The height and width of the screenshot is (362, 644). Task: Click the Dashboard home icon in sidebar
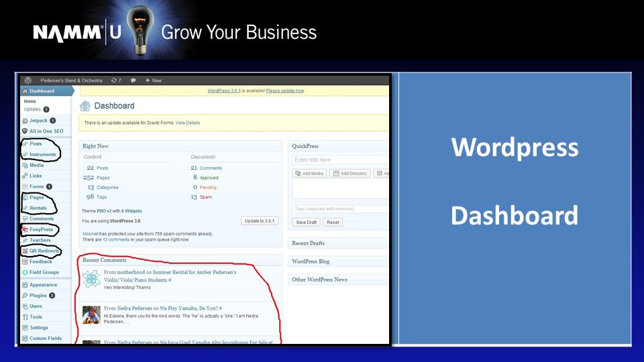pyautogui.click(x=25, y=91)
